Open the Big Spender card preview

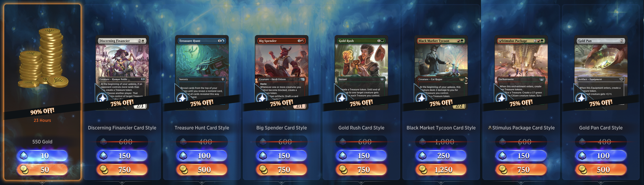point(281,73)
